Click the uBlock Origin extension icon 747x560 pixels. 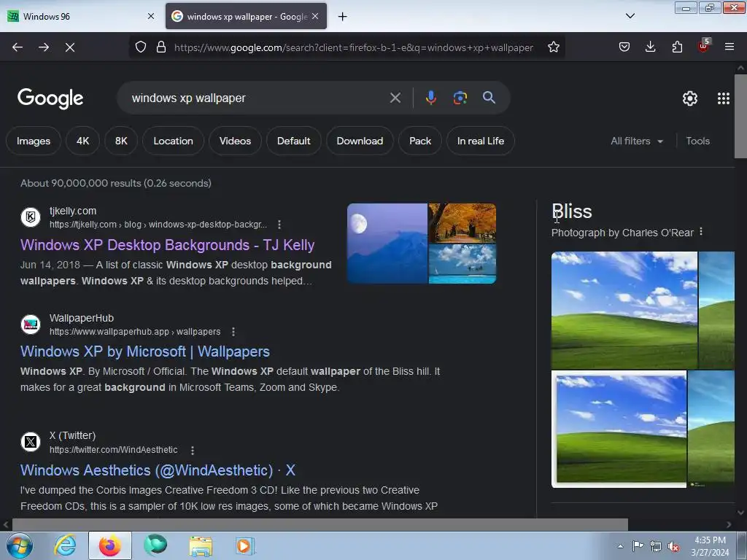[x=704, y=46]
